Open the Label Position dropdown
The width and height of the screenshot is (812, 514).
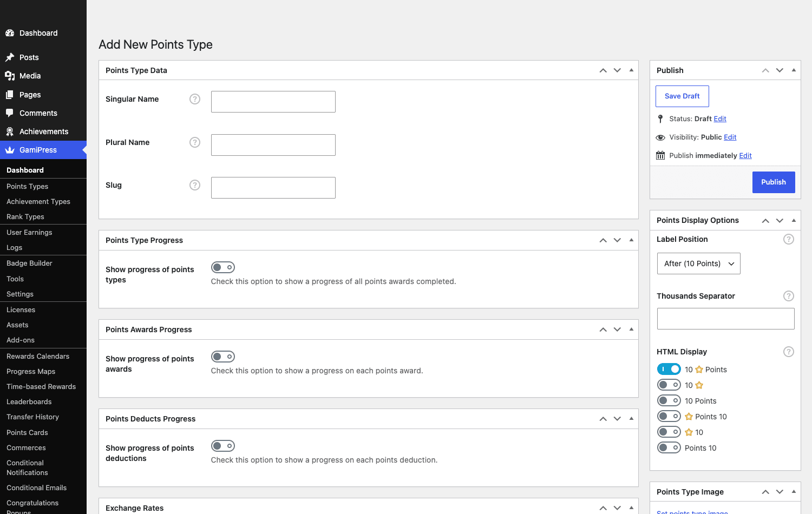point(699,263)
